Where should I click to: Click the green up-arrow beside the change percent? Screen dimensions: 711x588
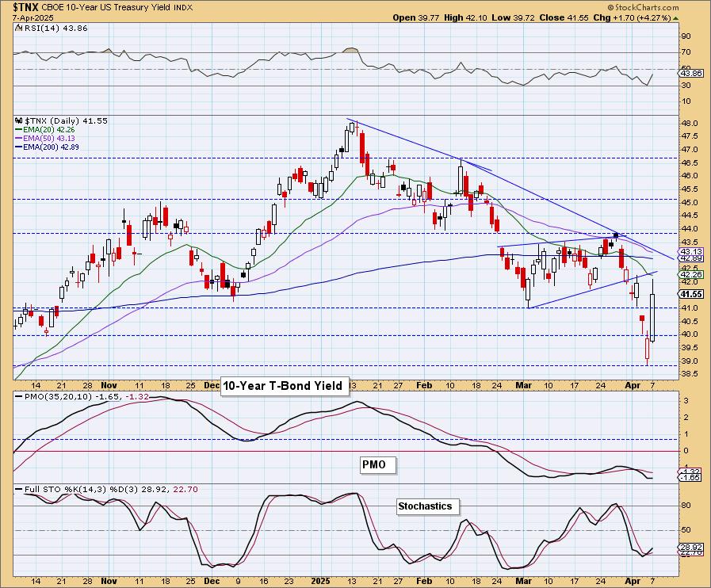tap(675, 18)
